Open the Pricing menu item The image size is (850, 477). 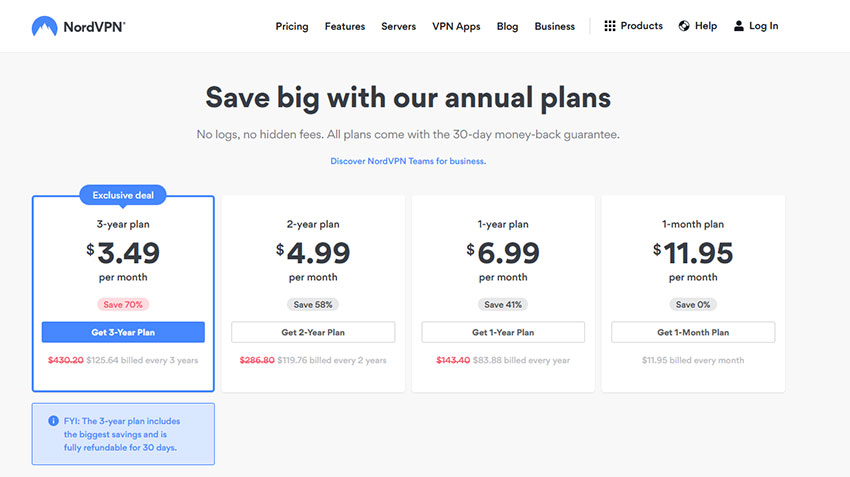click(x=292, y=26)
